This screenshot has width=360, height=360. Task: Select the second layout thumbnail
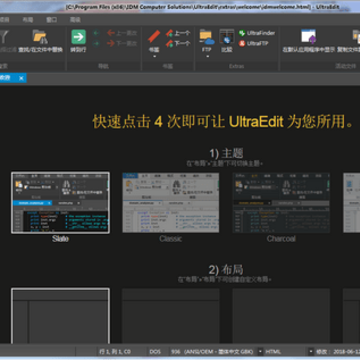(x=171, y=316)
